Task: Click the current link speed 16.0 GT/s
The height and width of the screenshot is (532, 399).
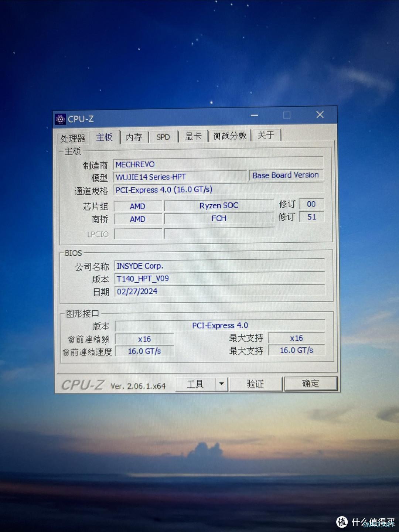Action: (x=144, y=351)
